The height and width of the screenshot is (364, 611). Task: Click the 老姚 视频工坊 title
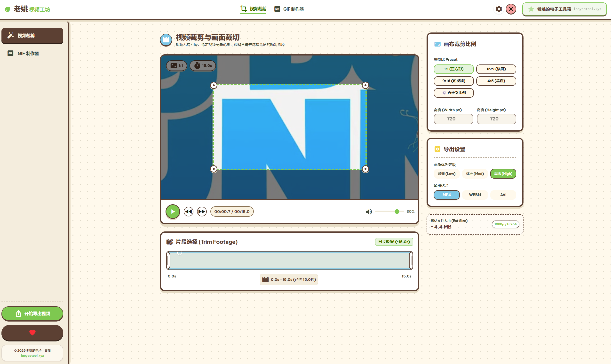coord(32,9)
